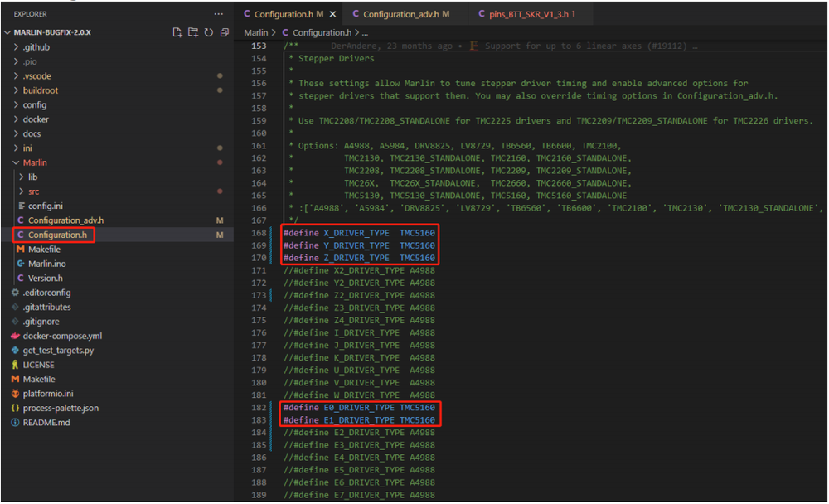Collapse the Marlin folder
The height and width of the screenshot is (504, 829).
(x=34, y=162)
